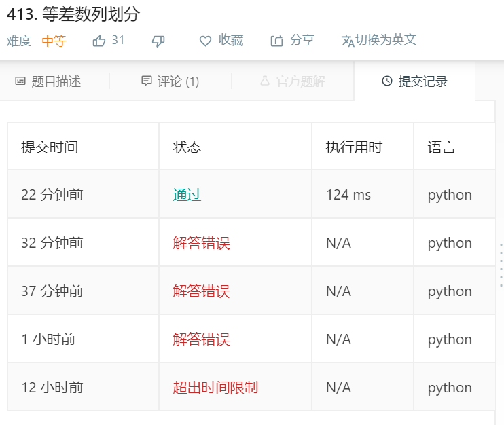
Task: Open the 超出时间限制 submission link
Action: click(215, 388)
